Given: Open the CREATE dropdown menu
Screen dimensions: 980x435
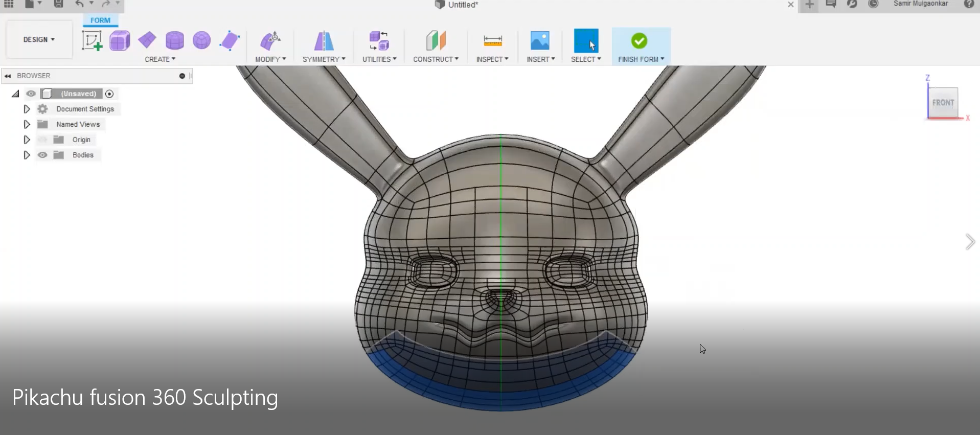Looking at the screenshot, I should pyautogui.click(x=160, y=59).
